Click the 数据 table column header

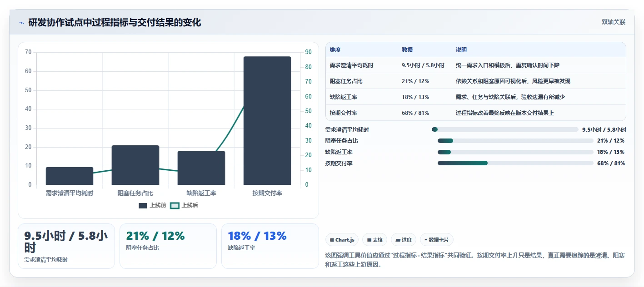(407, 50)
